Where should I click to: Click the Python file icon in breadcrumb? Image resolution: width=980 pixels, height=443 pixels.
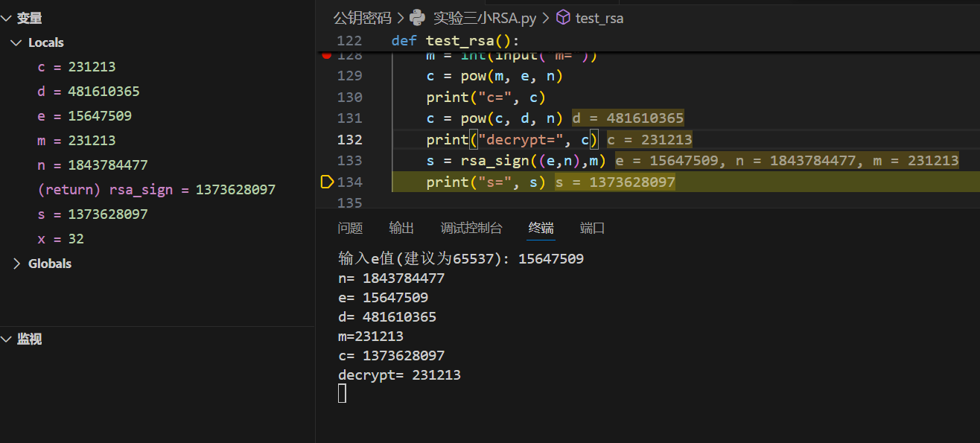click(418, 17)
